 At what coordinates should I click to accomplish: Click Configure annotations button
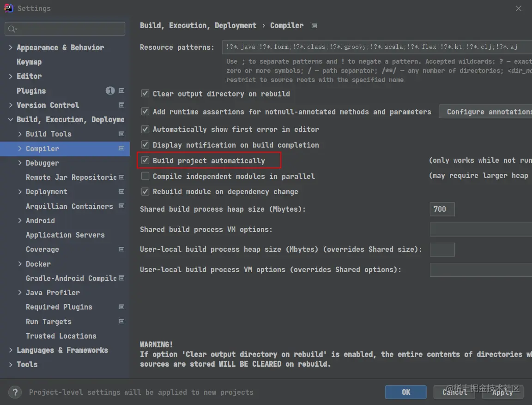click(x=486, y=112)
